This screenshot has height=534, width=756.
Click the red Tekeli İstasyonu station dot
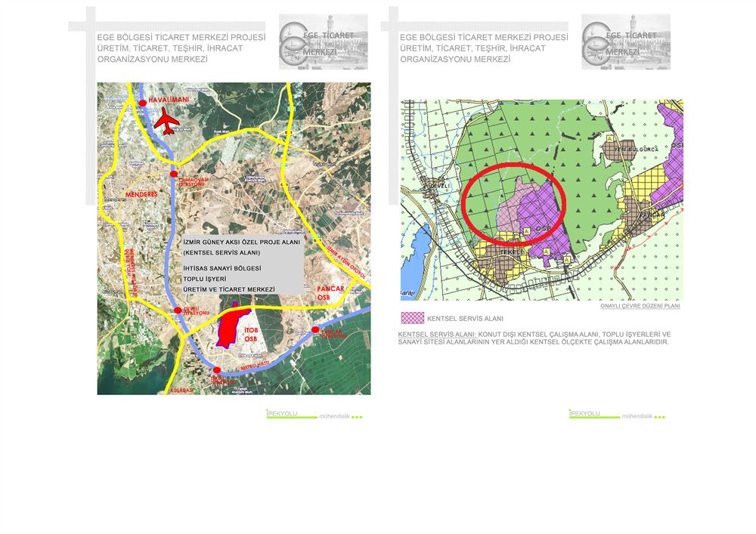(x=217, y=370)
